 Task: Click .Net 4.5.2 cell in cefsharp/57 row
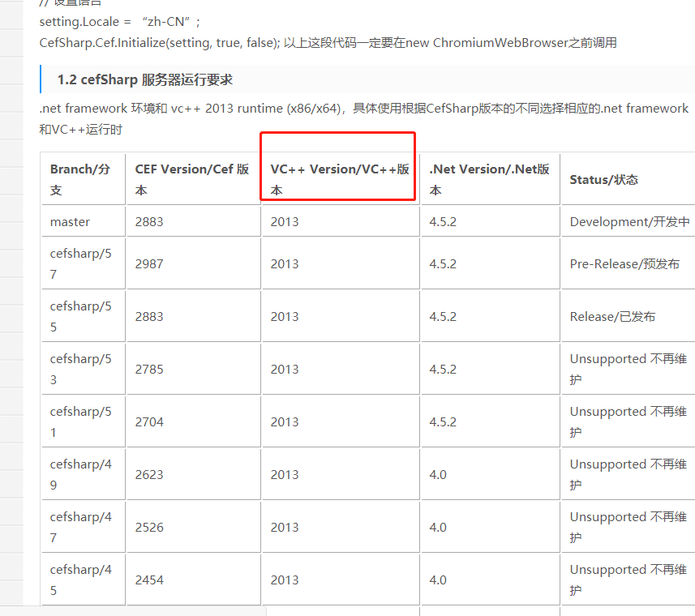[x=490, y=263]
